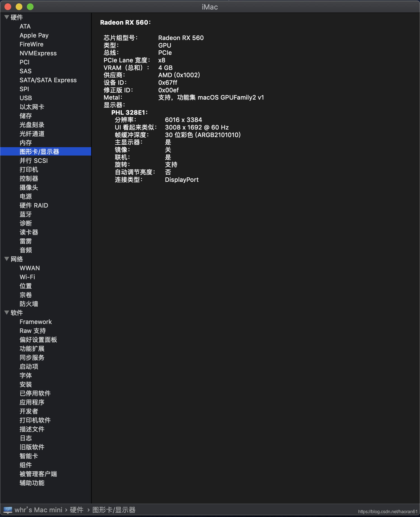
Task: Click the Mac mini icon in path bar
Action: click(8, 510)
